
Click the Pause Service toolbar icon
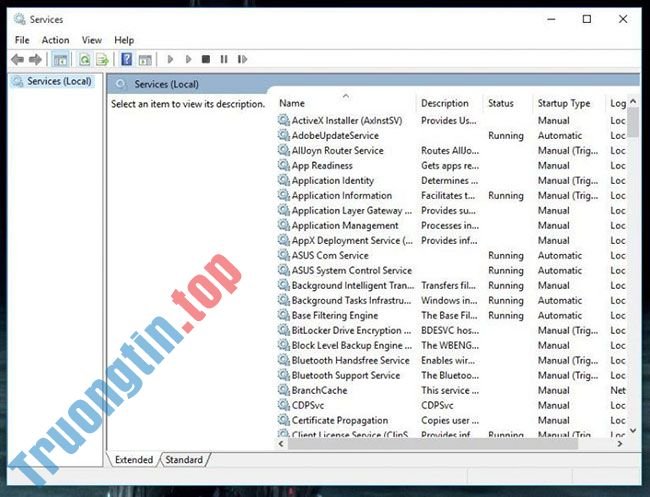224,59
